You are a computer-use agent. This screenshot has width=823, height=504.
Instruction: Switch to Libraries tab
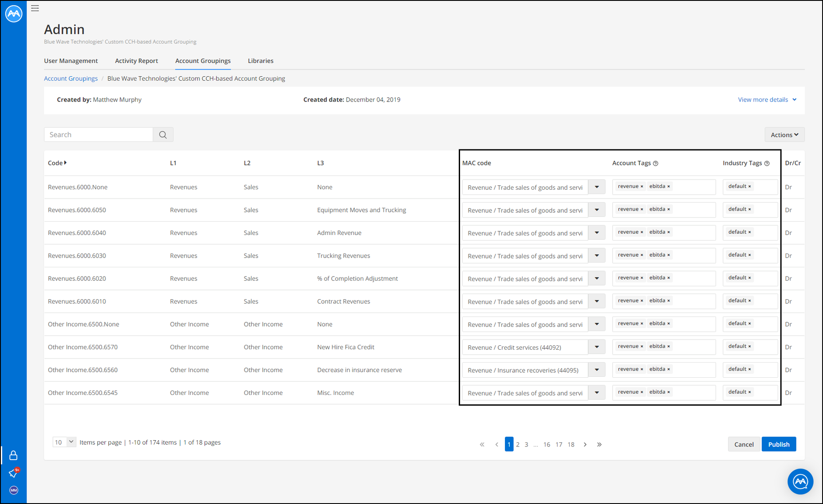pos(260,61)
